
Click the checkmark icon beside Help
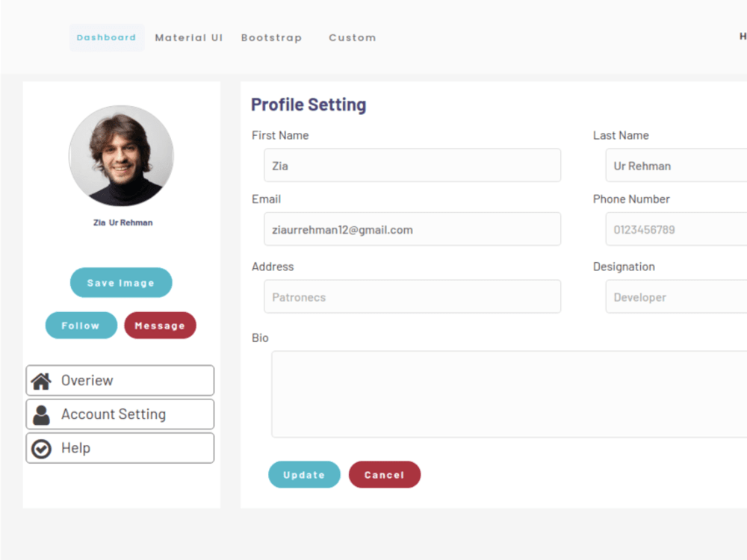point(41,448)
